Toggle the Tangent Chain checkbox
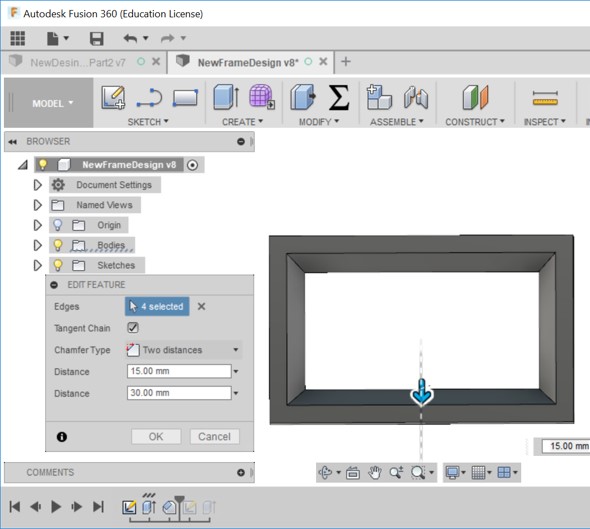This screenshot has height=529, width=590. click(133, 328)
